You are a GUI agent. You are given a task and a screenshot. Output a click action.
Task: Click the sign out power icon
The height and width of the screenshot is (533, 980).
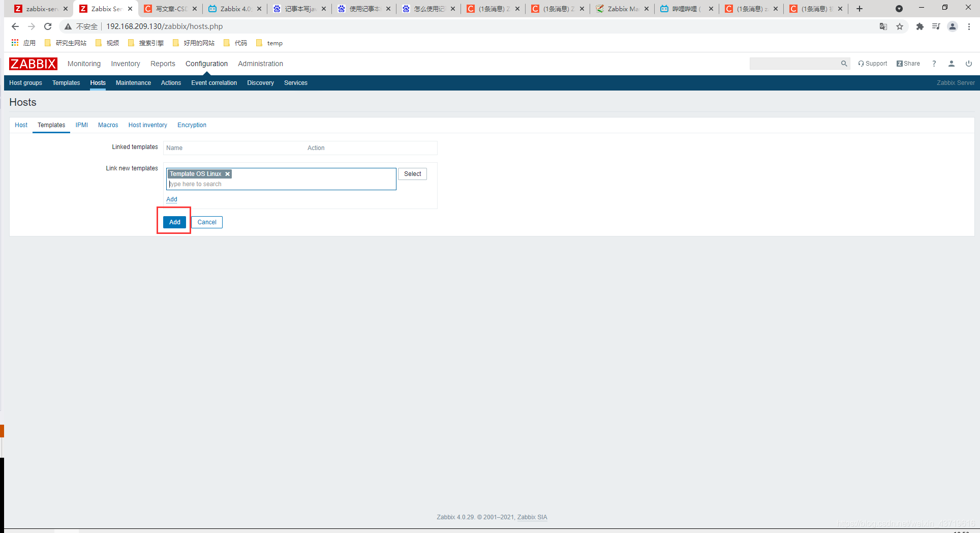click(969, 64)
